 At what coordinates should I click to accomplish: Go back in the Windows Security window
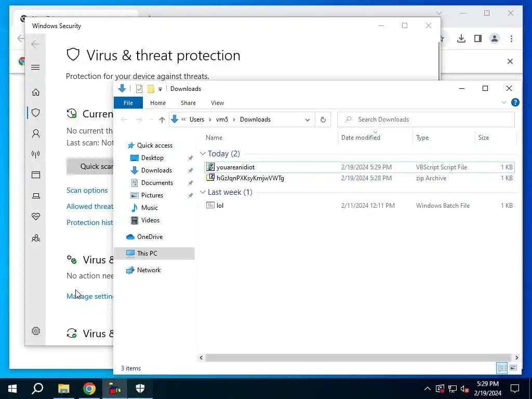click(x=35, y=44)
